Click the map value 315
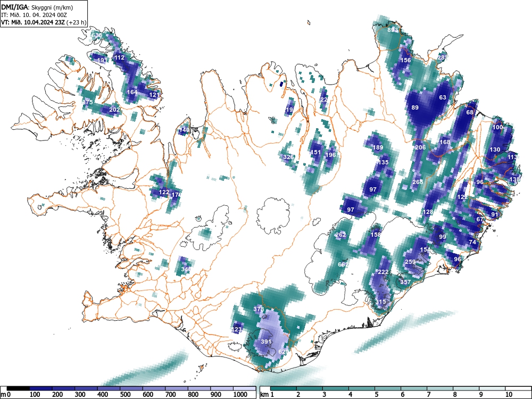 point(381,302)
